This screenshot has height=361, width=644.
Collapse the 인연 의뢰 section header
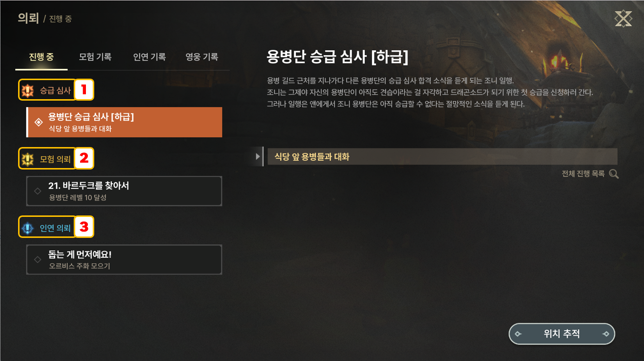(47, 227)
